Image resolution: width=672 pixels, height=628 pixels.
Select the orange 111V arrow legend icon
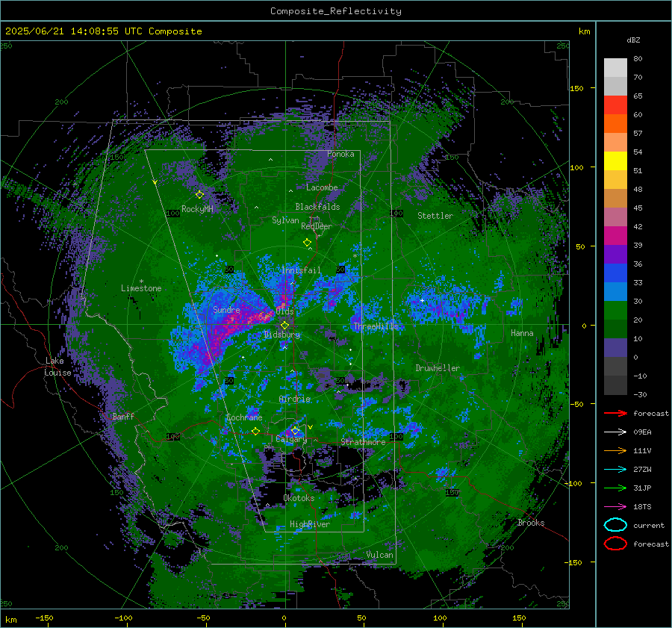[615, 450]
